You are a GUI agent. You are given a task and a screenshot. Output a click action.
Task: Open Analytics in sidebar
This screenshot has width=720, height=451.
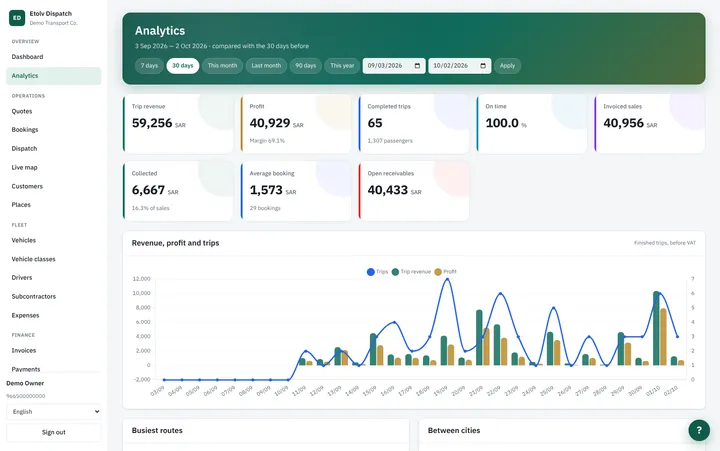pos(54,76)
